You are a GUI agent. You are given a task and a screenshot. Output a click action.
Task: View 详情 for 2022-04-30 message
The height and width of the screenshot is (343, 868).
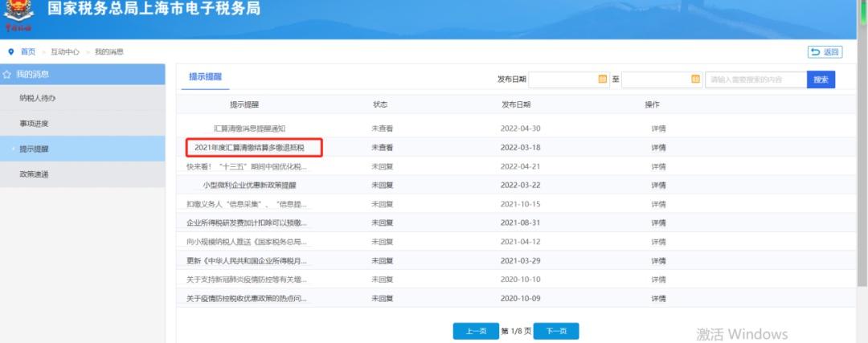click(x=658, y=129)
